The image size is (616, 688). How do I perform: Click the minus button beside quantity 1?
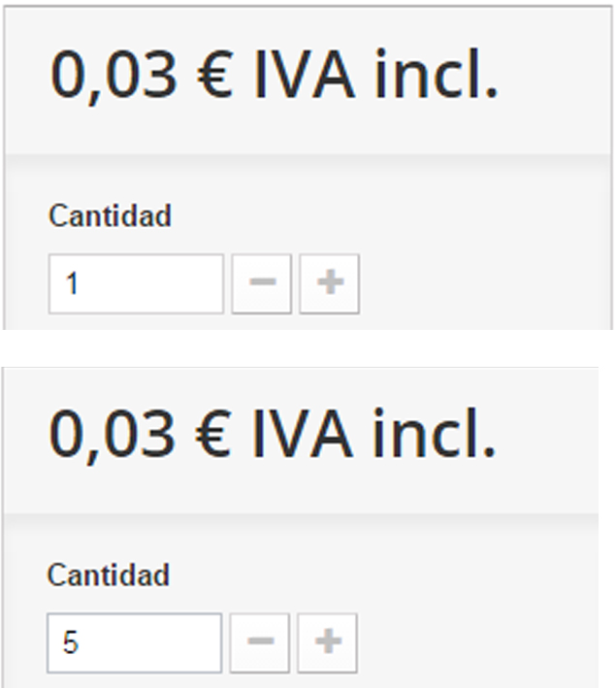pos(262,283)
